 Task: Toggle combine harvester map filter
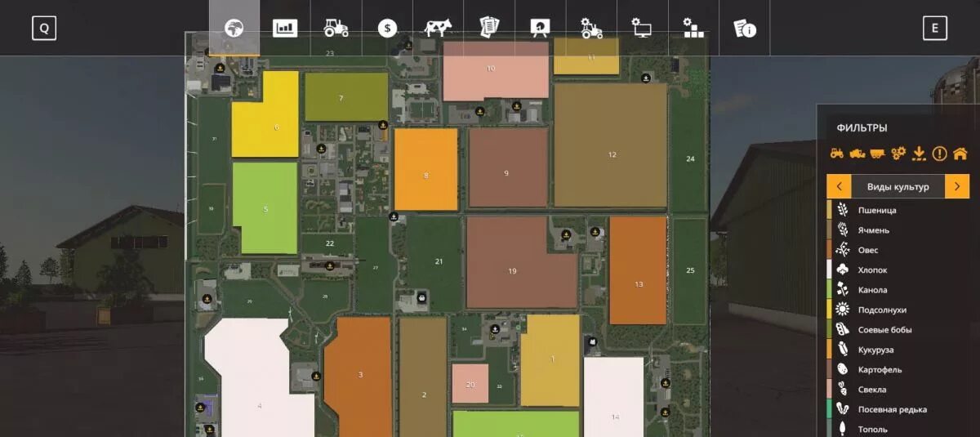(857, 153)
